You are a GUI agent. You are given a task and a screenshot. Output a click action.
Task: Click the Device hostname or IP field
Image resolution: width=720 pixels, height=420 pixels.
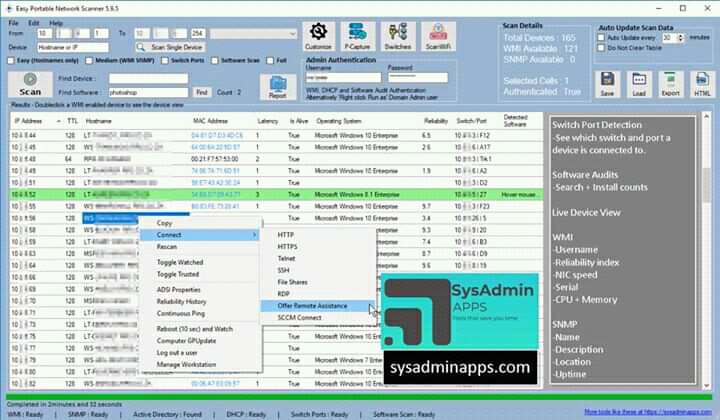pos(73,47)
